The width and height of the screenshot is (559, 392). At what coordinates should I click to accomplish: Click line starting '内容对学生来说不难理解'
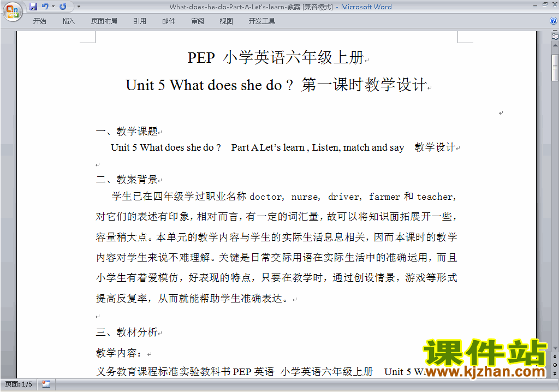pos(276,257)
